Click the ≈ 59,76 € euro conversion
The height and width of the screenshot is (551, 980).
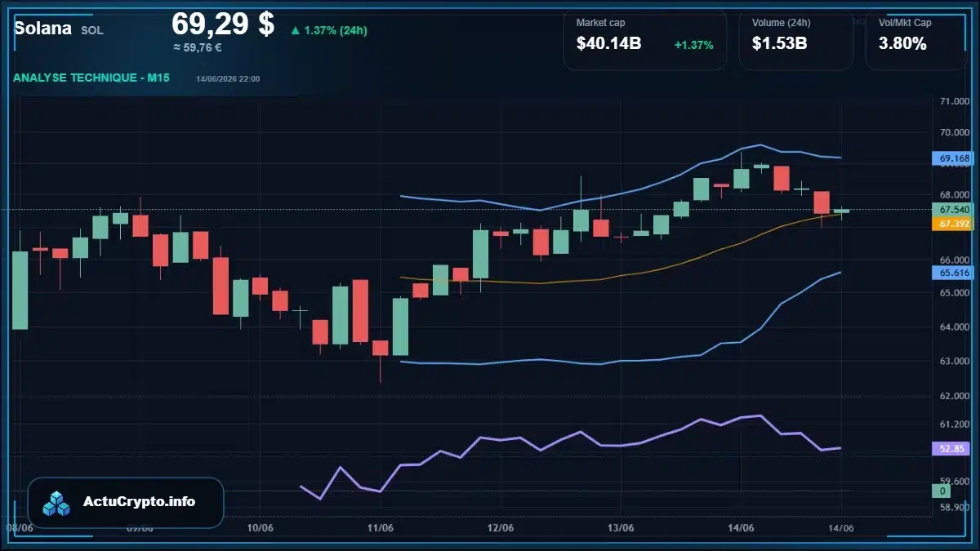198,47
